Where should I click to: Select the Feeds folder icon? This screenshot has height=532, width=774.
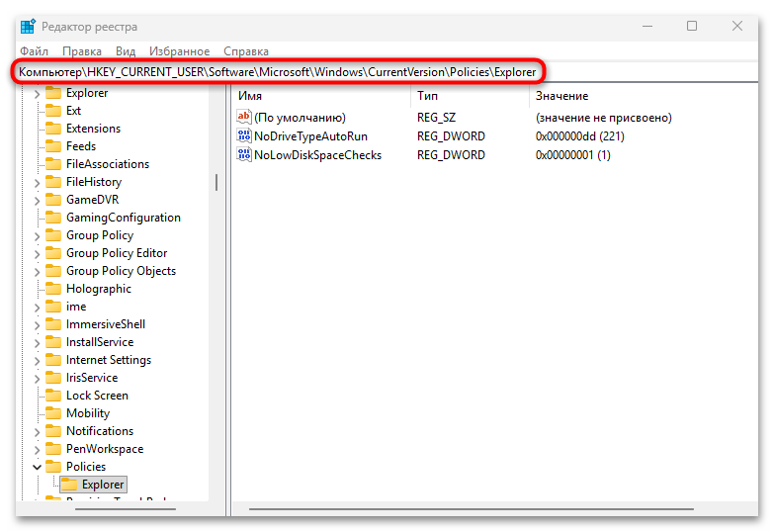click(53, 146)
